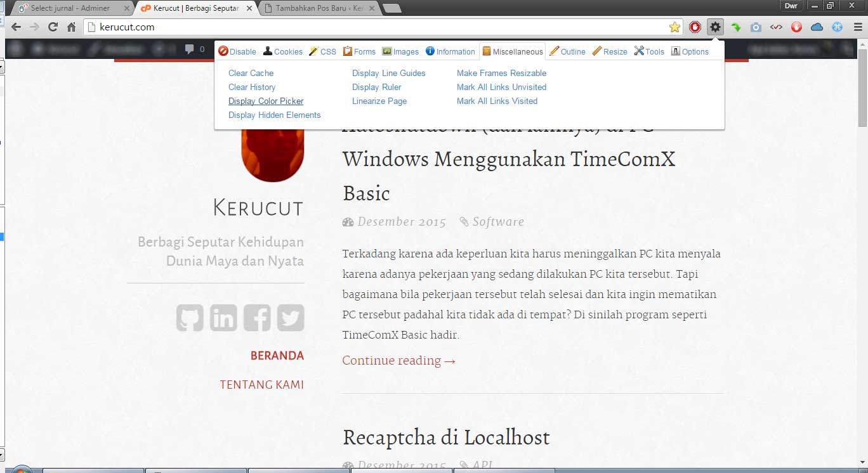Switch to 'Select: jurnal - Adminer' browser tab
Screen dimensions: 868x473
tap(70, 9)
